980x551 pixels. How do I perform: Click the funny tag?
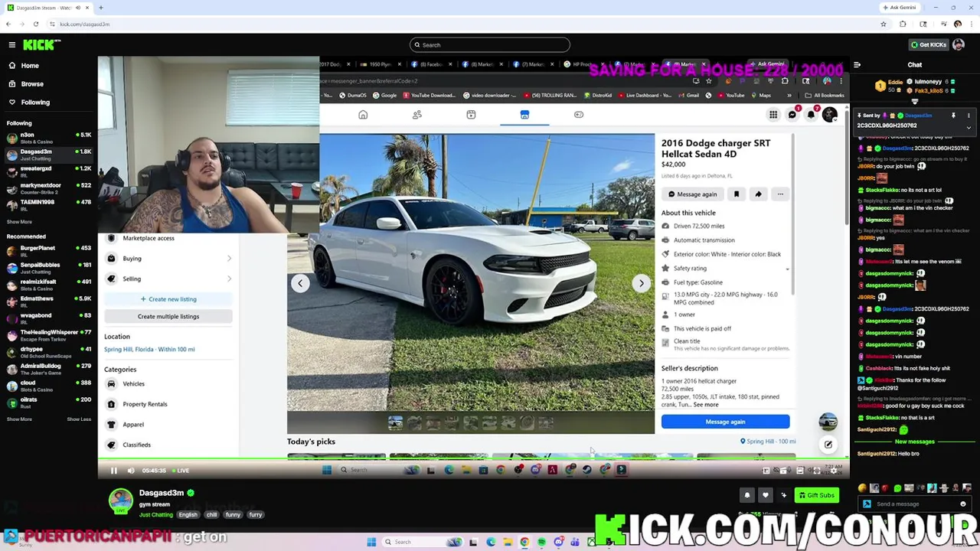click(x=233, y=515)
